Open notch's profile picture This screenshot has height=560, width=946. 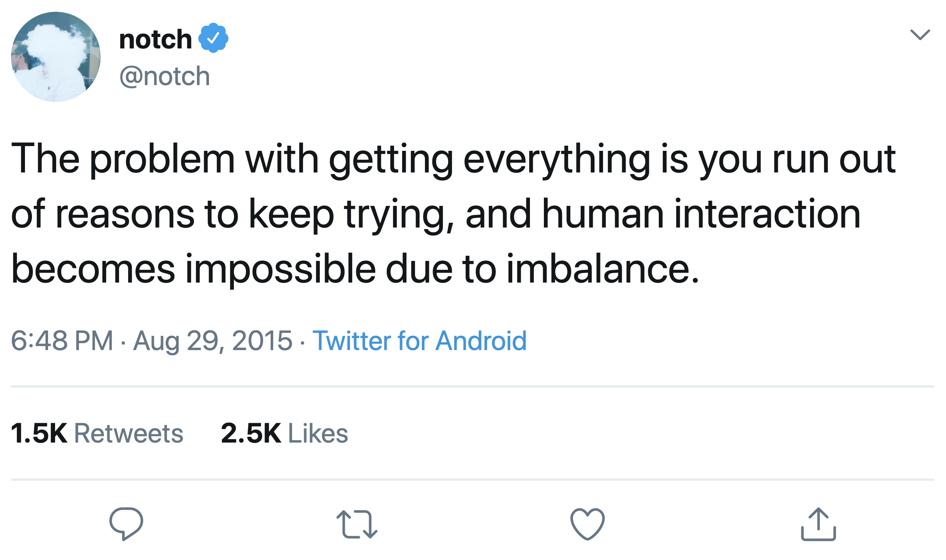[x=56, y=57]
